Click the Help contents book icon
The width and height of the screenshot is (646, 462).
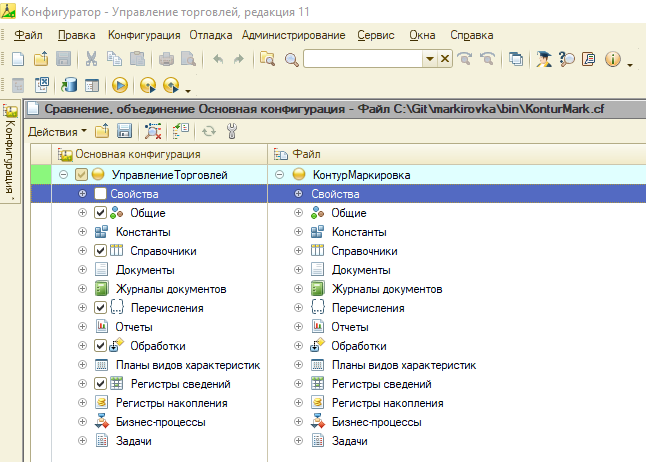pyautogui.click(x=589, y=59)
